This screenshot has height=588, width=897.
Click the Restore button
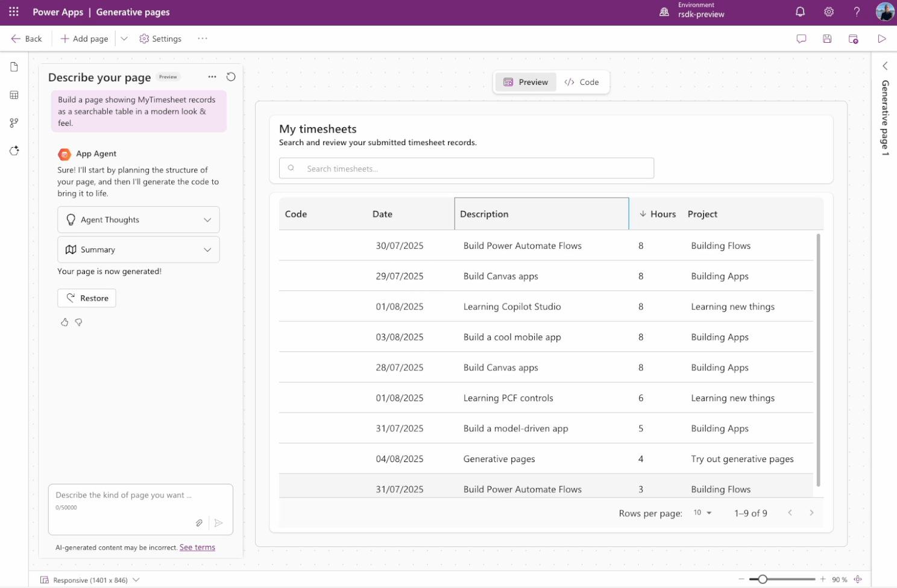[87, 298]
